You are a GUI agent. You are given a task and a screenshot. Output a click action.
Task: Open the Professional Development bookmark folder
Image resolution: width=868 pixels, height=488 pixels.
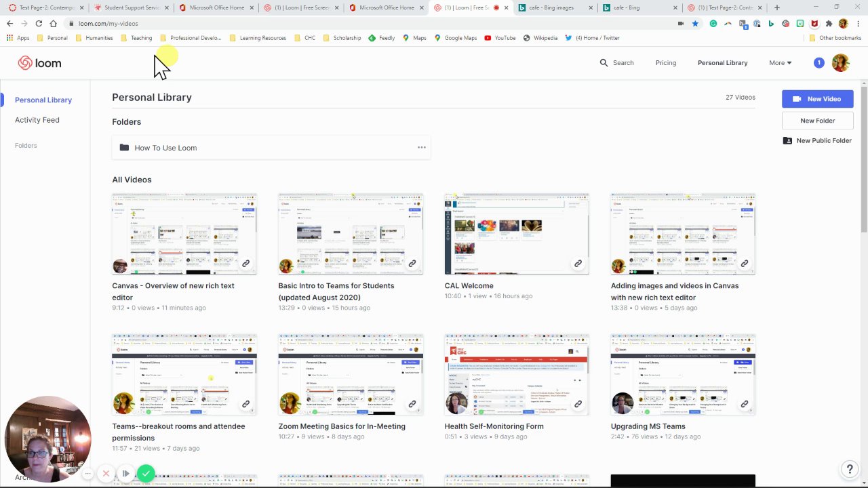[x=191, y=38]
